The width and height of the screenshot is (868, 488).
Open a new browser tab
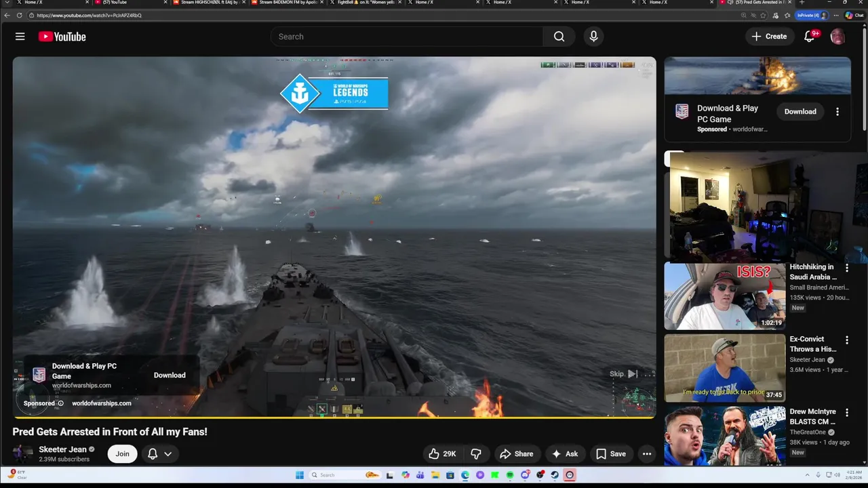pyautogui.click(x=802, y=3)
